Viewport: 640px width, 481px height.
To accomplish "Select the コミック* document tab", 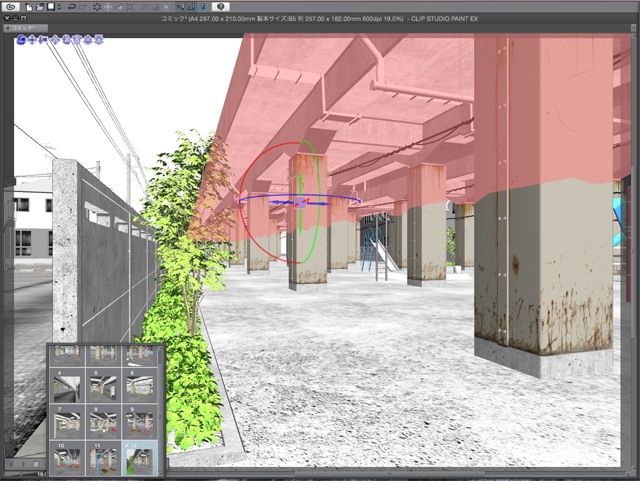I will pos(25,28).
